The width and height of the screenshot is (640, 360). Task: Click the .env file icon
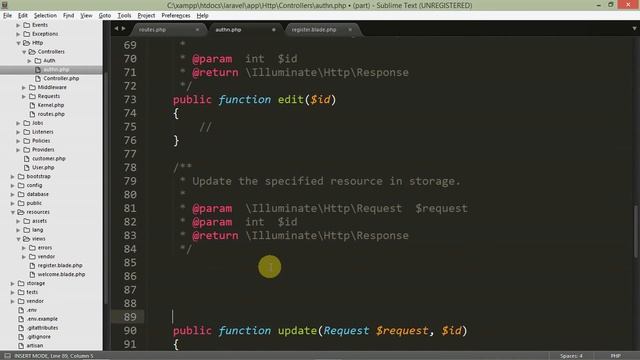(21, 310)
